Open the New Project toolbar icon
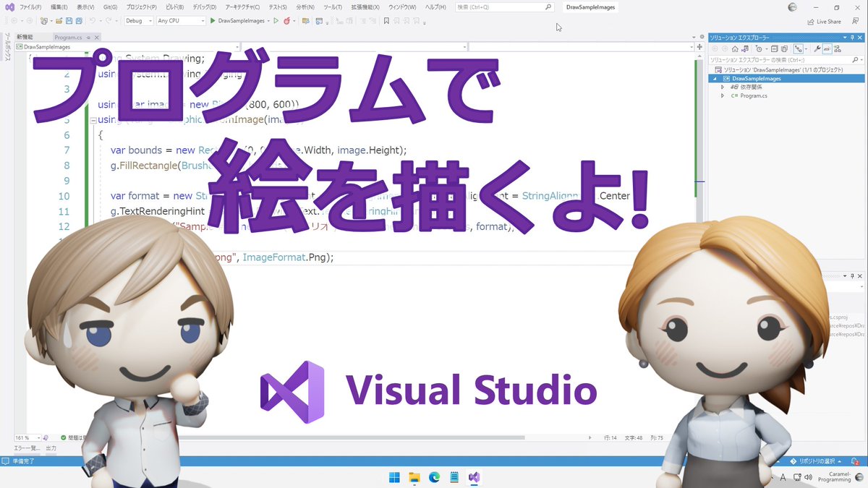 pos(44,21)
